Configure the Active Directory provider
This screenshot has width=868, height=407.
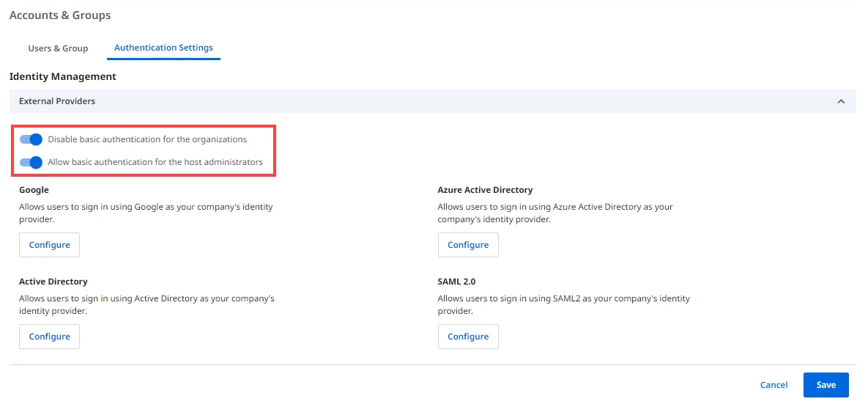point(49,337)
